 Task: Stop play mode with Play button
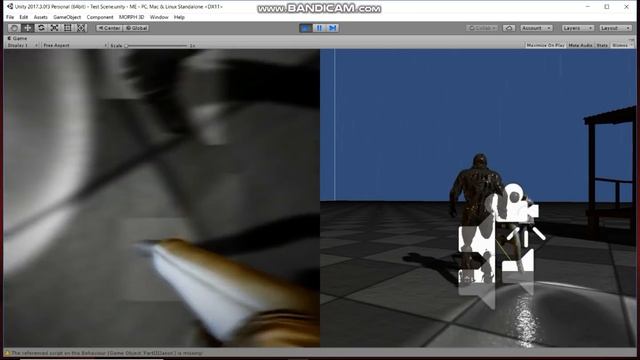(x=306, y=28)
